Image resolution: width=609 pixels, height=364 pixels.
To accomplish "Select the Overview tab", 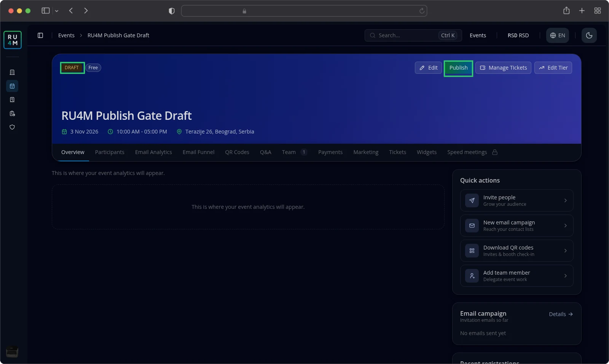I will point(73,152).
